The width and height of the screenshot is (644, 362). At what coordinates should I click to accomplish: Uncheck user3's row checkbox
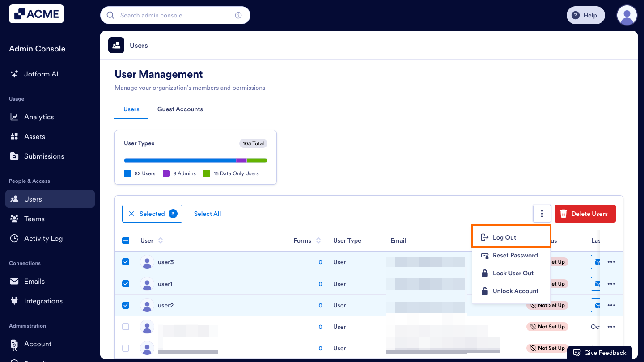126,262
